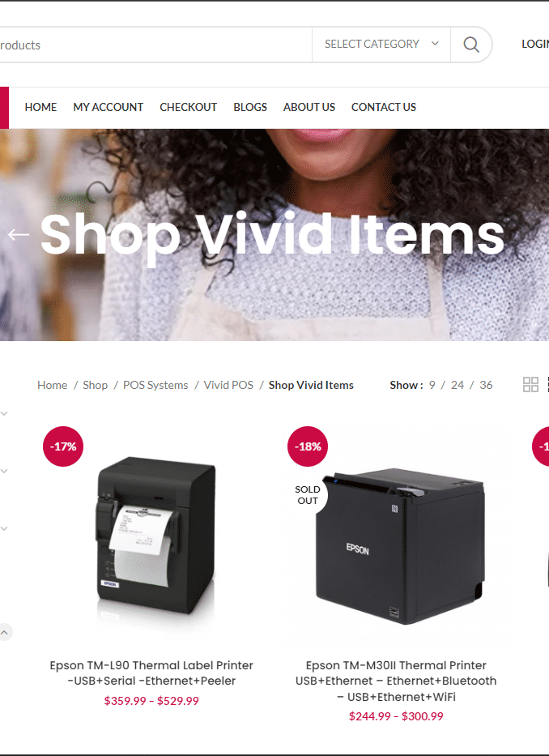Screen dimensions: 549x756
Task: Click the Sold Out label badge
Action: click(x=308, y=494)
